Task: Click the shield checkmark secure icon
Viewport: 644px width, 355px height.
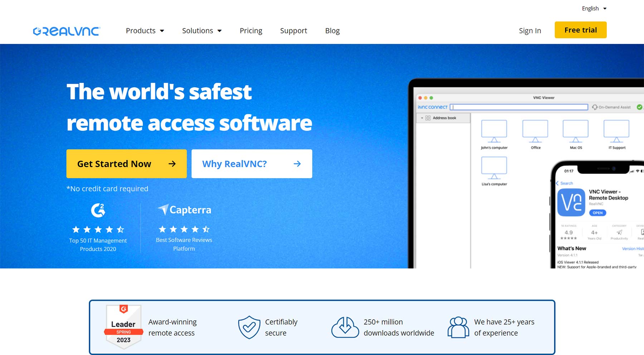Action: coord(249,327)
